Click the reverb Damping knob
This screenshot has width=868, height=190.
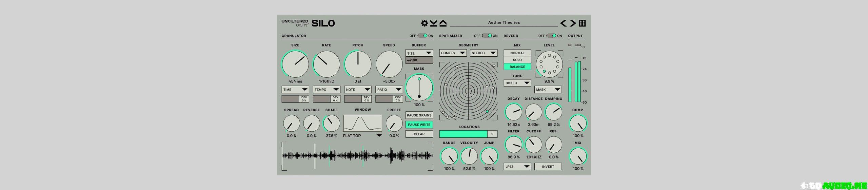[x=553, y=112]
